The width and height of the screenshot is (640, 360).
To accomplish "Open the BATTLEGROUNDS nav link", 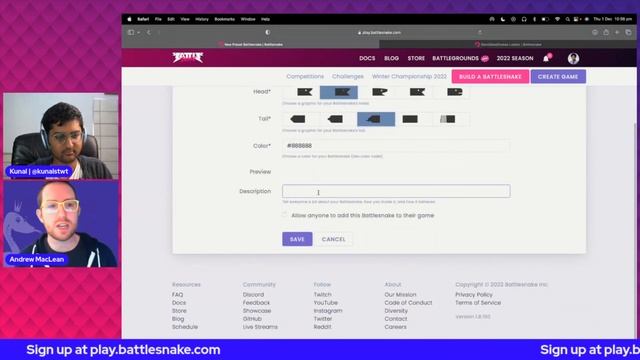I will (x=456, y=58).
